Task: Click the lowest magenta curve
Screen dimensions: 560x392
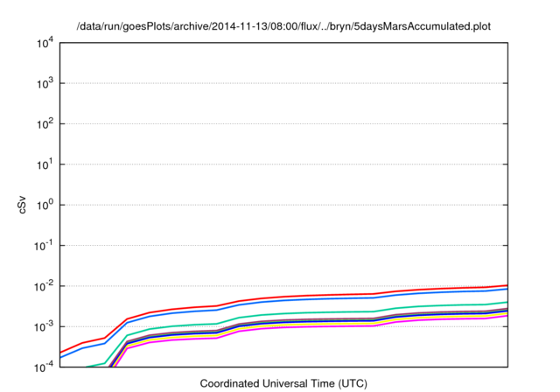Action: click(350, 325)
